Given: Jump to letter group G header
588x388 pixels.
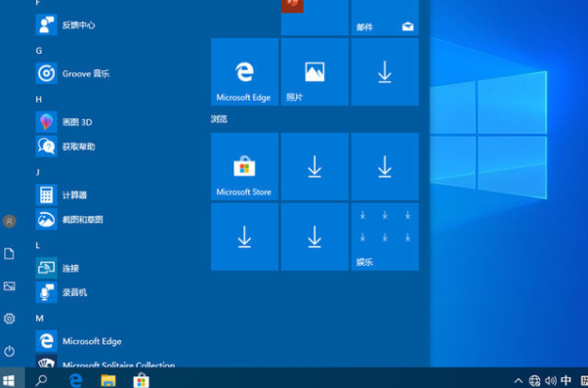Looking at the screenshot, I should coord(39,51).
